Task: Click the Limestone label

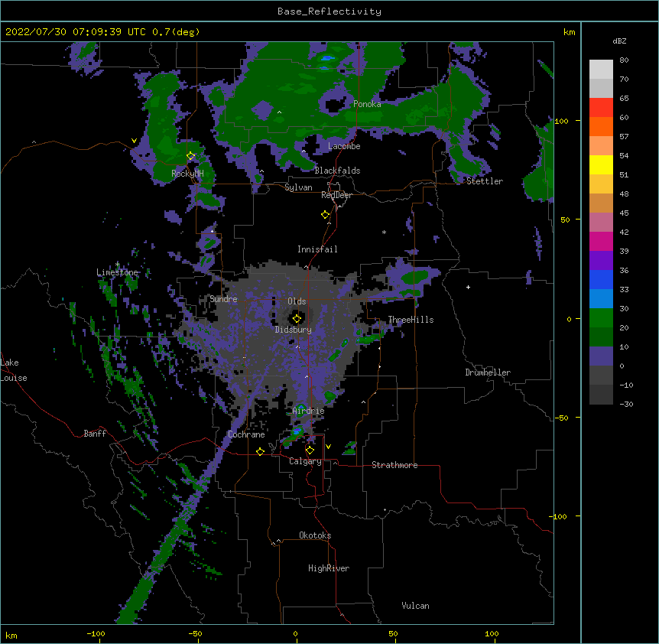Action: point(117,272)
